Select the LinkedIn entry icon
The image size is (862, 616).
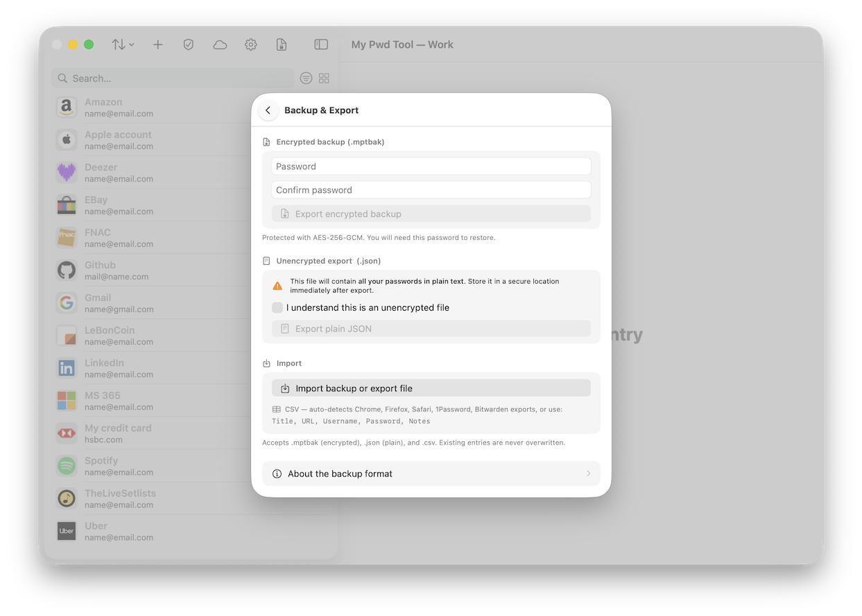coord(67,368)
